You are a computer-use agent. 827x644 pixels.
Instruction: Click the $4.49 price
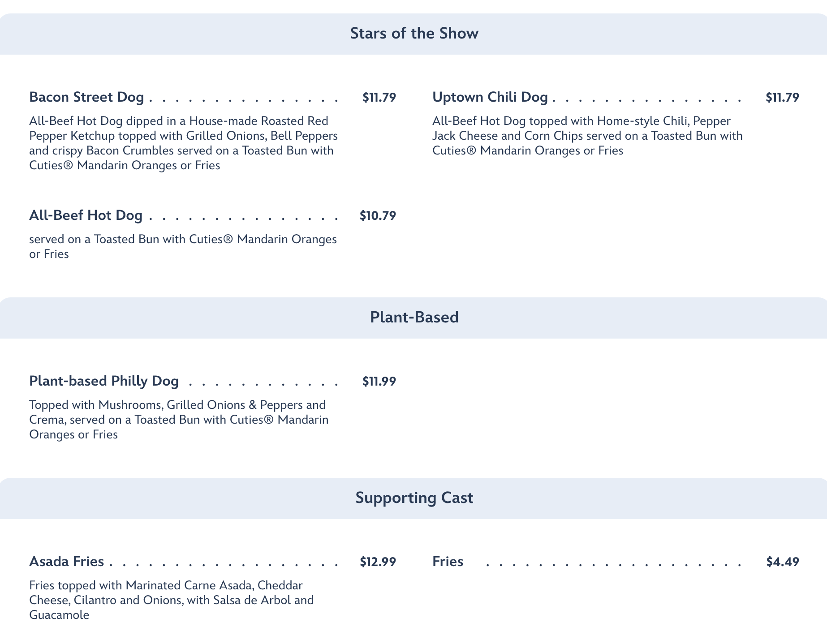[783, 561]
